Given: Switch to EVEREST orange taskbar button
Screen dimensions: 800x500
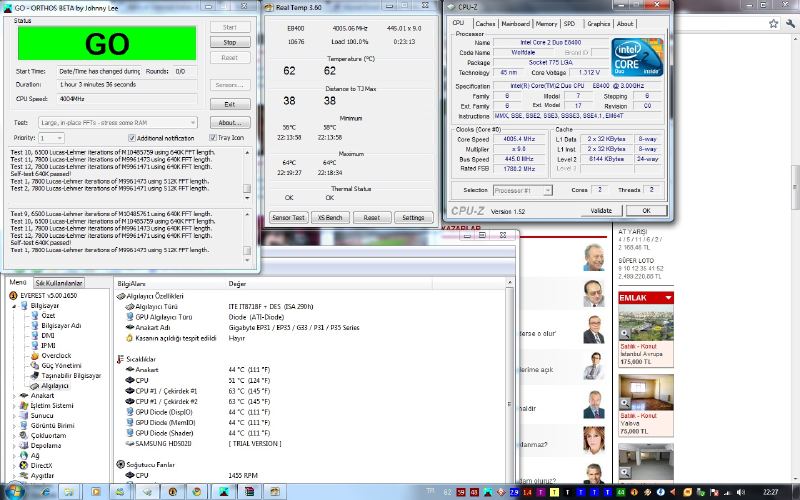Looking at the screenshot, I should click(172, 492).
